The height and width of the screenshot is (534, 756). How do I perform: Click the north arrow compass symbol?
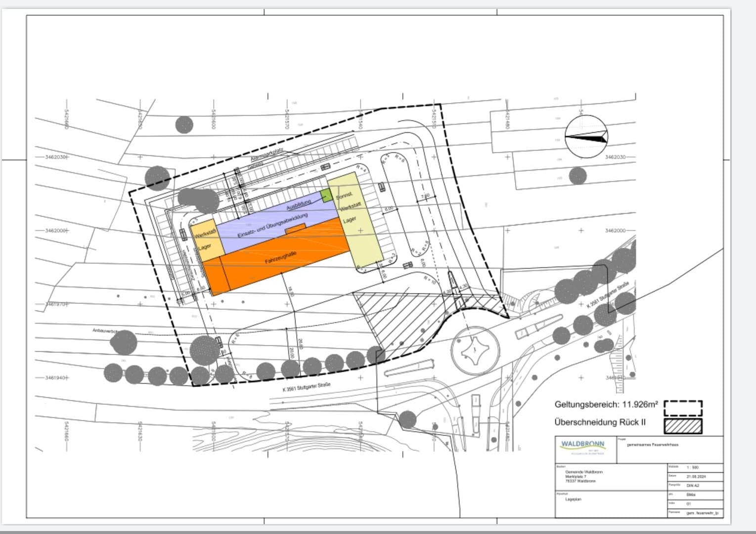pos(586,137)
